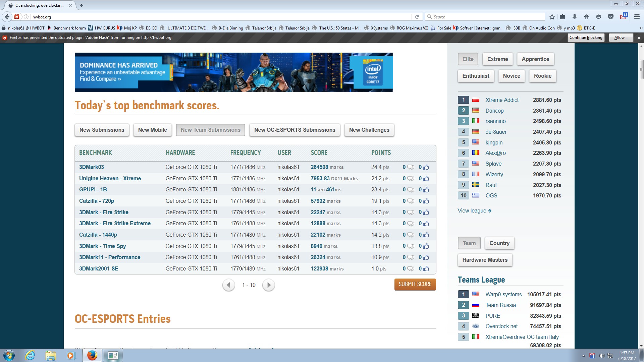Switch to the New Mobile tab
644x362 pixels.
pos(153,130)
